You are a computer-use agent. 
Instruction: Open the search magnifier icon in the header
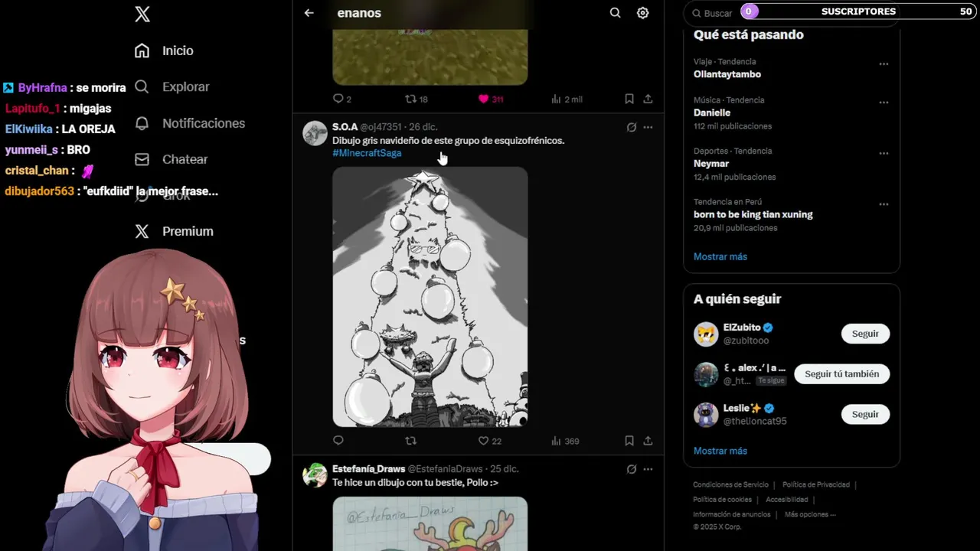point(615,13)
